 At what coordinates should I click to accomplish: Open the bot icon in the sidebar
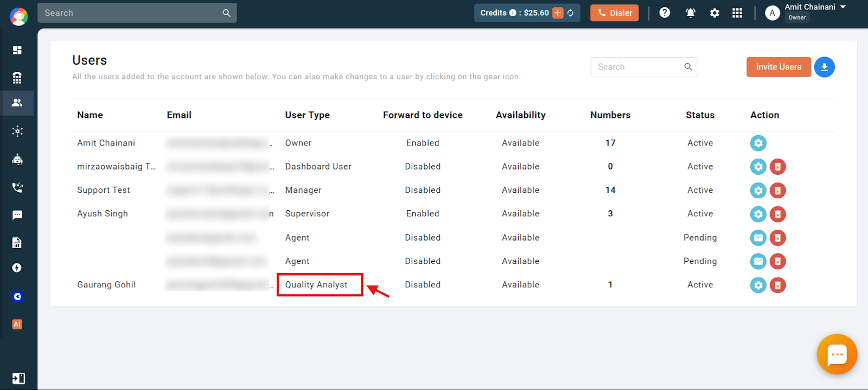coord(17,159)
